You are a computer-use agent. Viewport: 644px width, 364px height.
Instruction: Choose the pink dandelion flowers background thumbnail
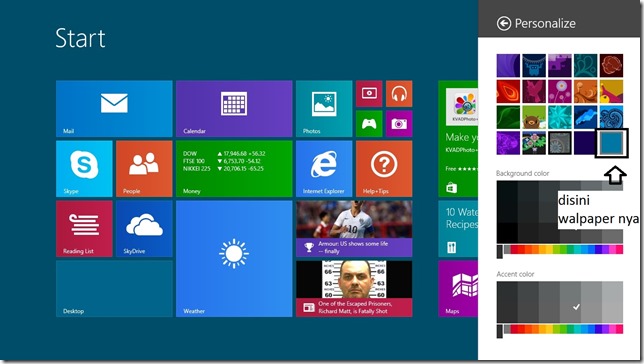[559, 91]
